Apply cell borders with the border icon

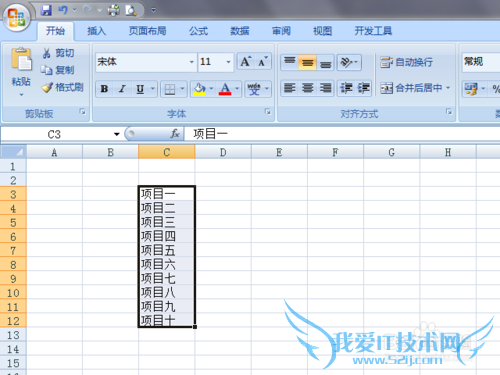170,89
